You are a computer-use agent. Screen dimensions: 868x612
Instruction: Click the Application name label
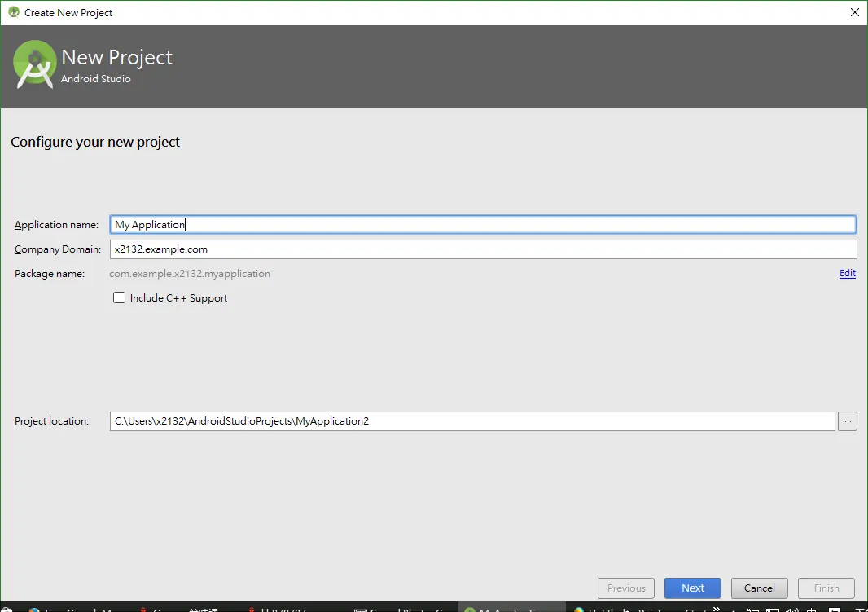coord(56,224)
